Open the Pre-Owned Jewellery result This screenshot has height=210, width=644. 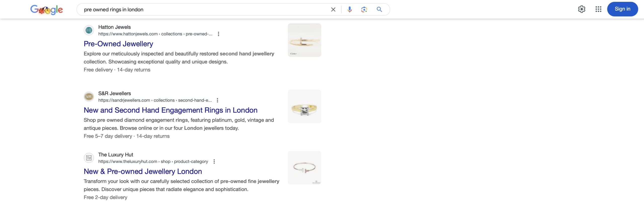(118, 44)
